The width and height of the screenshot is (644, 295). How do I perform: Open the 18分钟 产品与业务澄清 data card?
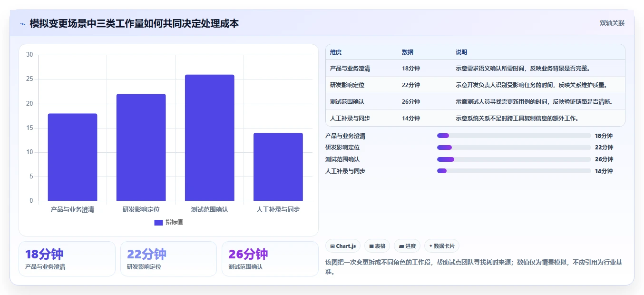click(67, 259)
